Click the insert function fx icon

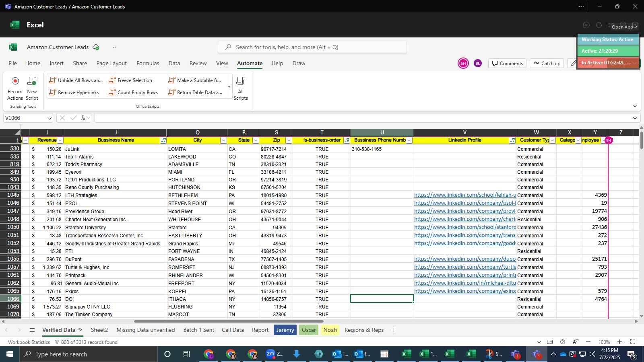pos(83,118)
